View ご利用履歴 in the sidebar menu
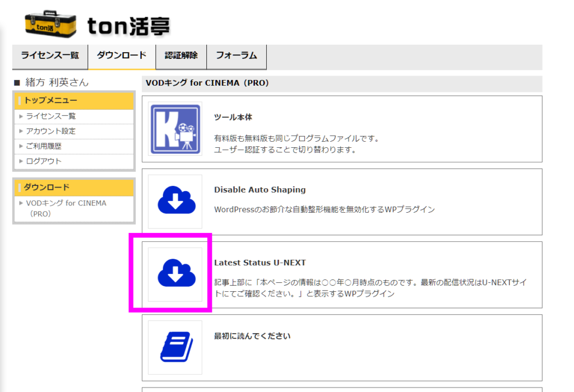 (x=44, y=146)
